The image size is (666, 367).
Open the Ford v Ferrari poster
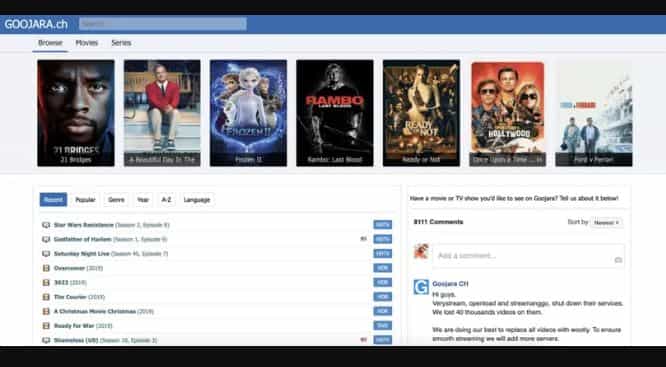click(x=594, y=113)
